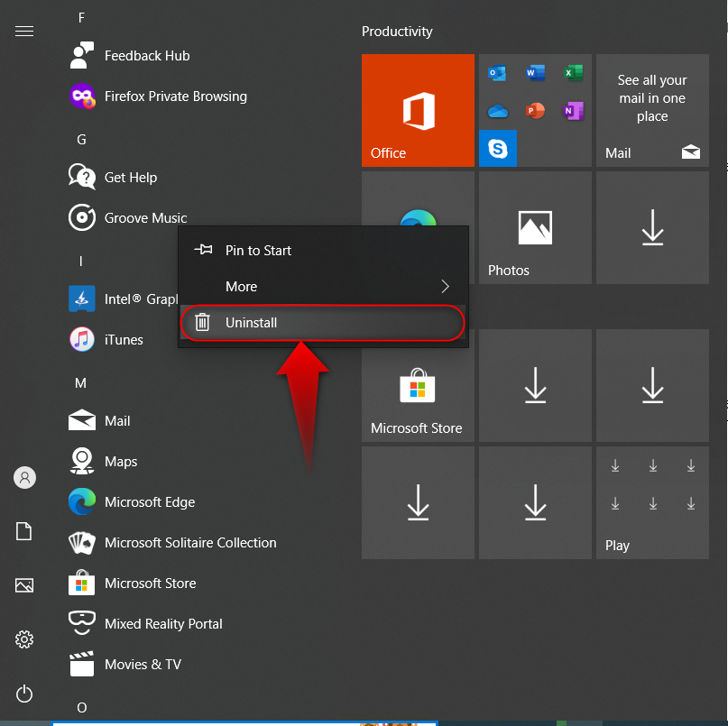Screen dimensions: 728x726
Task: Expand the Start menu hamburger button
Action: pos(24,31)
